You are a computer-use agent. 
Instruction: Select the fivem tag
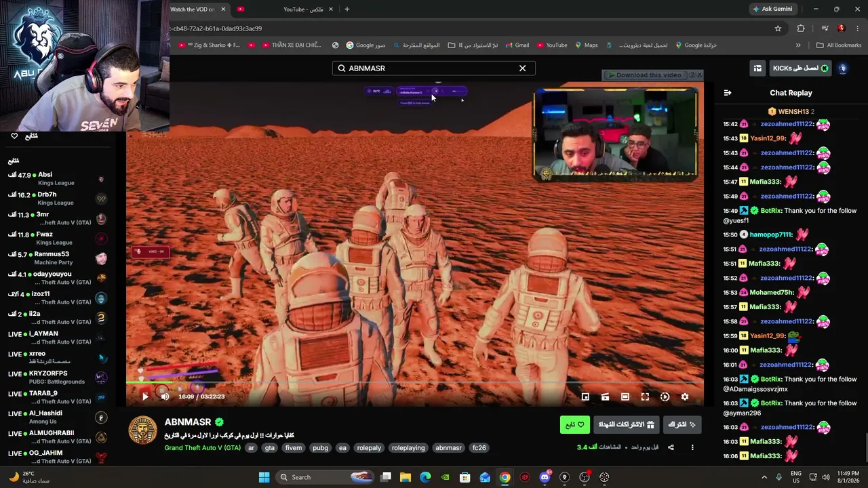294,448
